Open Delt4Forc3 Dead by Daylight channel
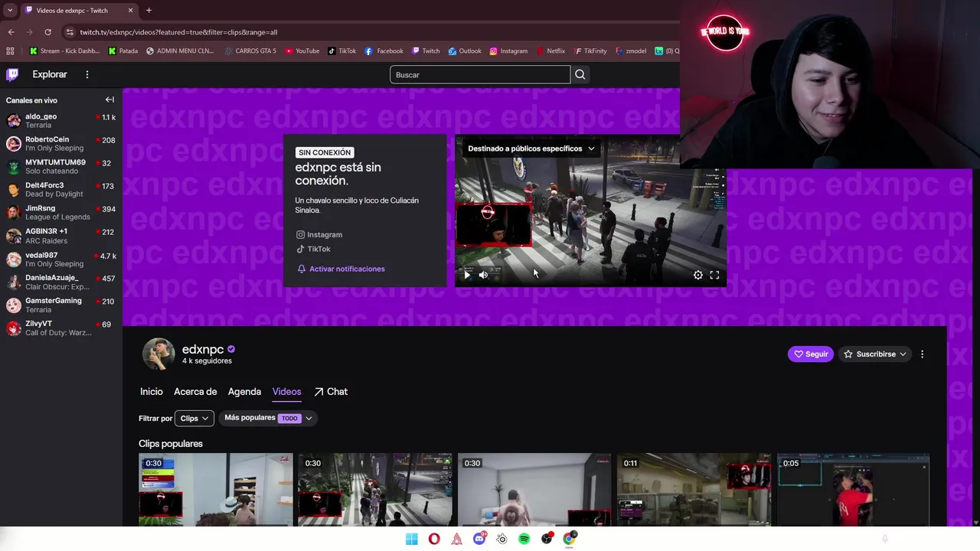980x551 pixels. (x=60, y=189)
